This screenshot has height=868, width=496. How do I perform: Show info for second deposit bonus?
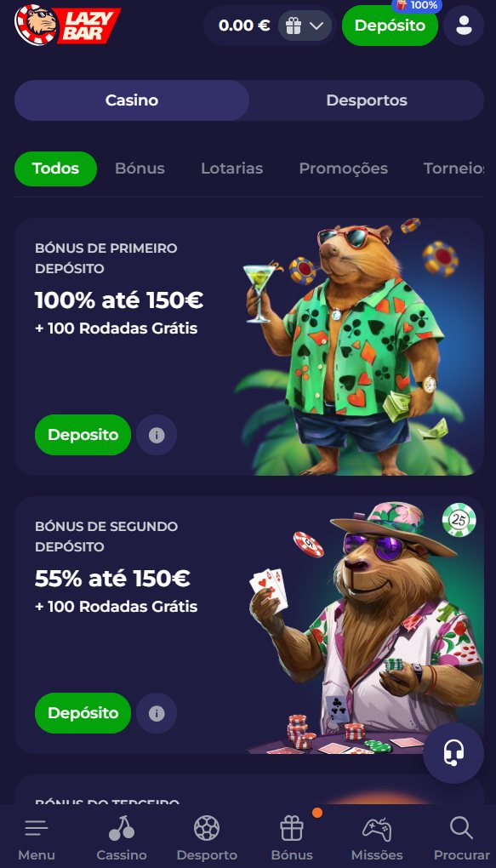[x=157, y=713]
